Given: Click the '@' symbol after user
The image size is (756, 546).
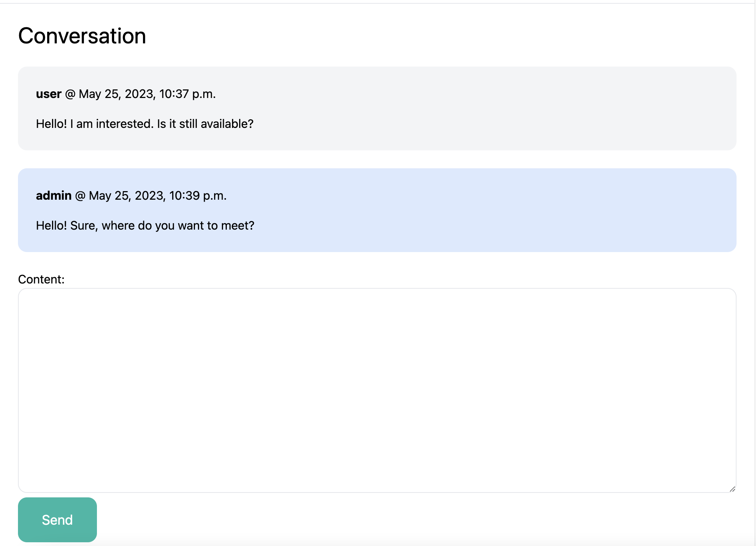Looking at the screenshot, I should [70, 94].
